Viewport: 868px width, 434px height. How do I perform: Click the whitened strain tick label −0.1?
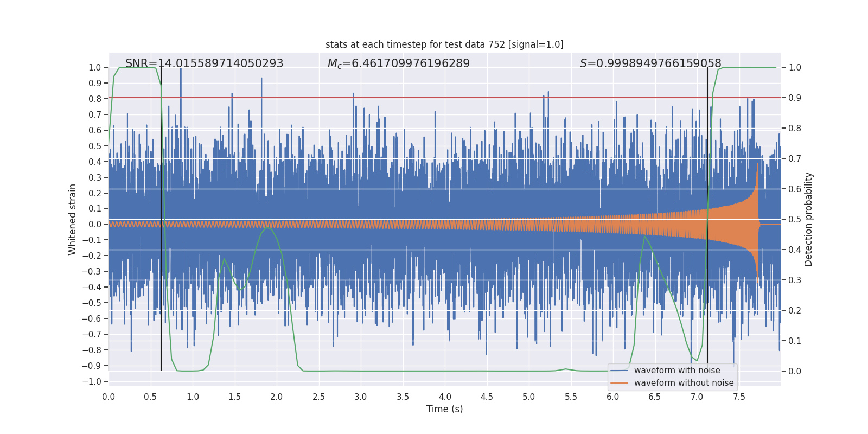coord(92,240)
